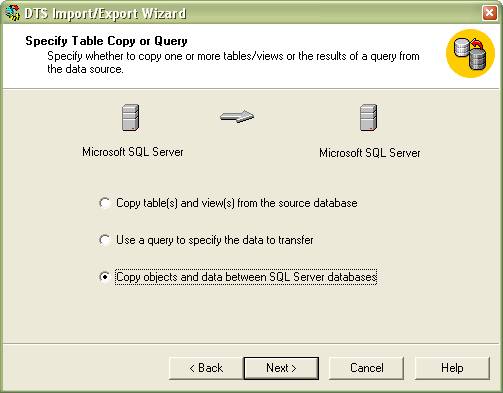Click the destination SQL Server icon
The image size is (503, 393).
(368, 118)
